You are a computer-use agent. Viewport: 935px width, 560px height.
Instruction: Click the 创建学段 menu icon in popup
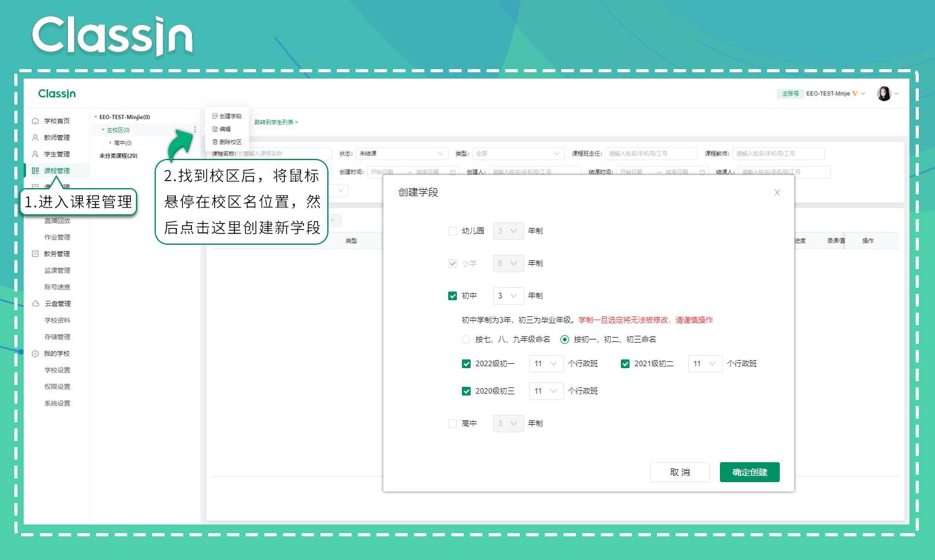(x=215, y=116)
